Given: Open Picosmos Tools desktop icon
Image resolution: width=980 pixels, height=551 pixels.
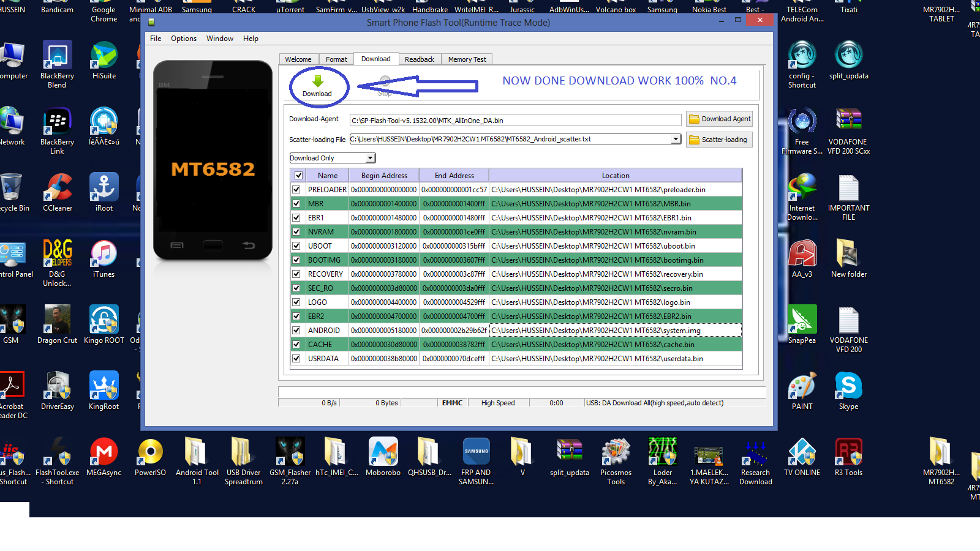Looking at the screenshot, I should 616,461.
